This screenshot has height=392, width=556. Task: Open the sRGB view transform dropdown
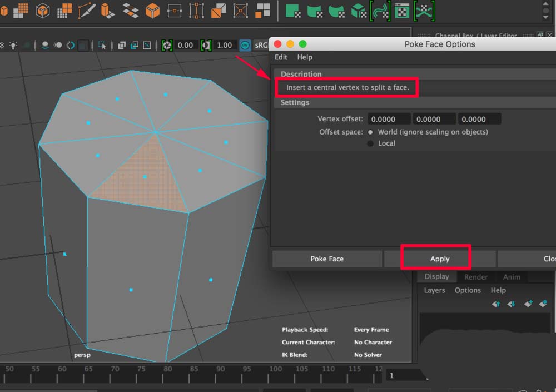pos(261,46)
